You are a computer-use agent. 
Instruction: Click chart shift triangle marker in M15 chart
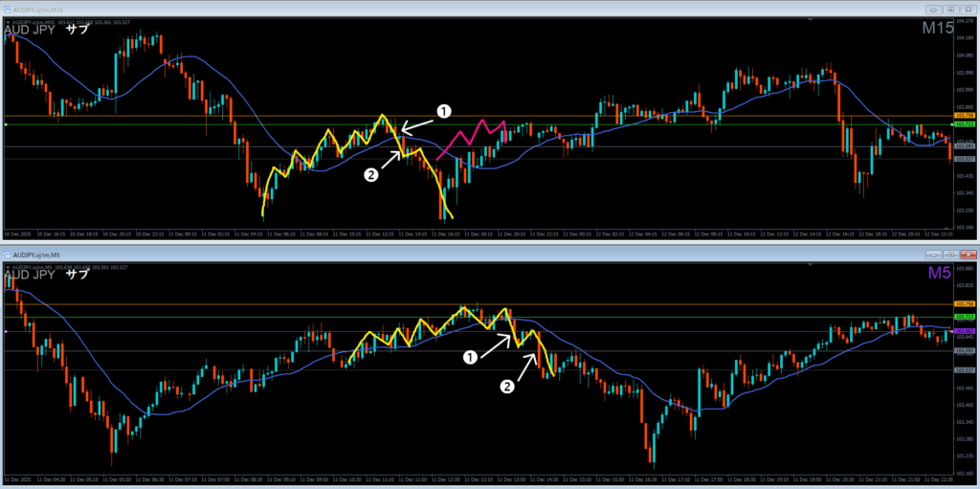(x=810, y=20)
